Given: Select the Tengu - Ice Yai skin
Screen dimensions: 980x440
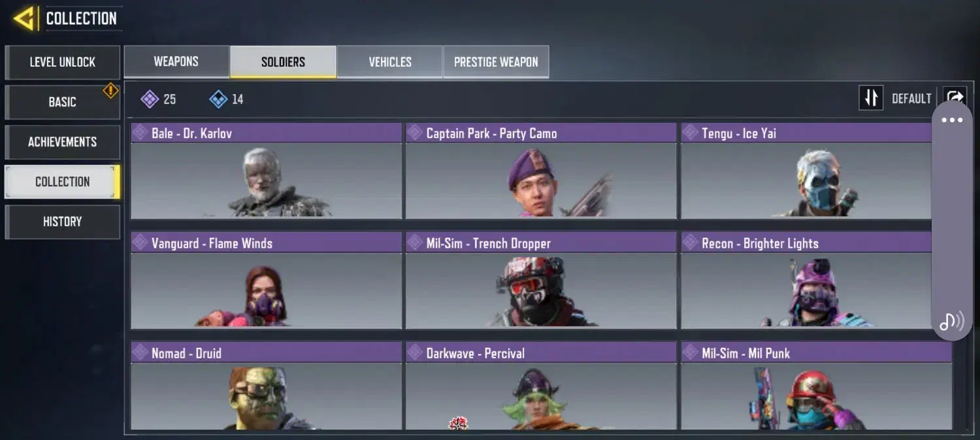Looking at the screenshot, I should [x=806, y=171].
